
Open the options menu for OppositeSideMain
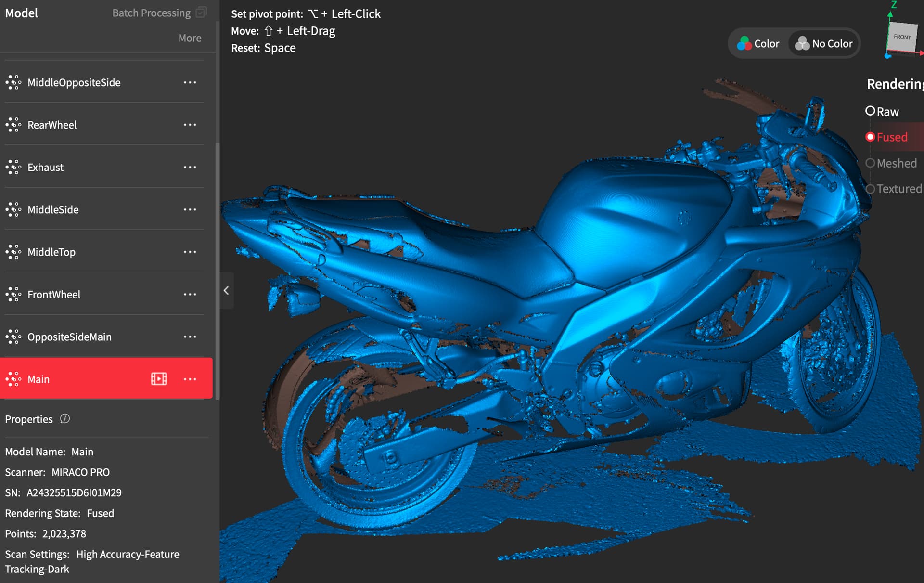[x=190, y=337]
